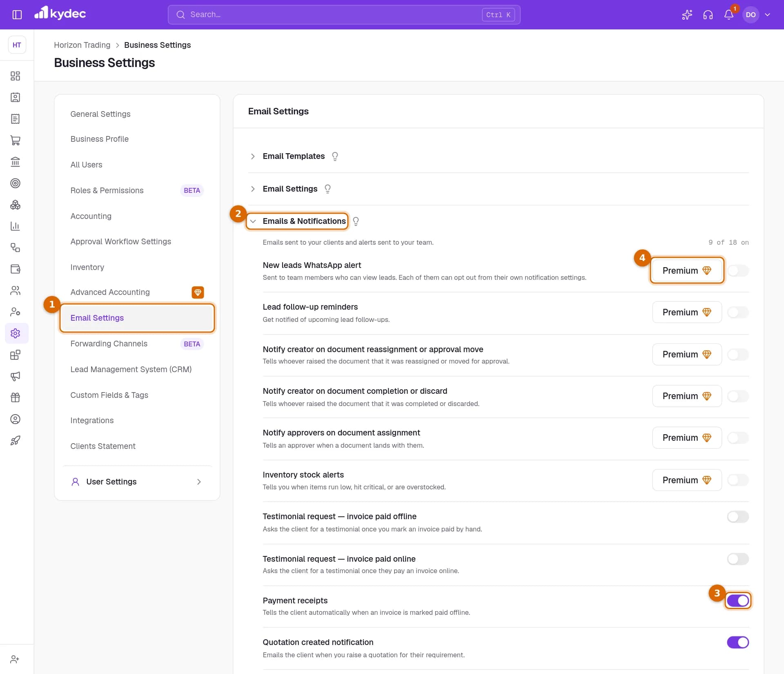Select General Settings in settings menu
784x674 pixels.
point(100,114)
